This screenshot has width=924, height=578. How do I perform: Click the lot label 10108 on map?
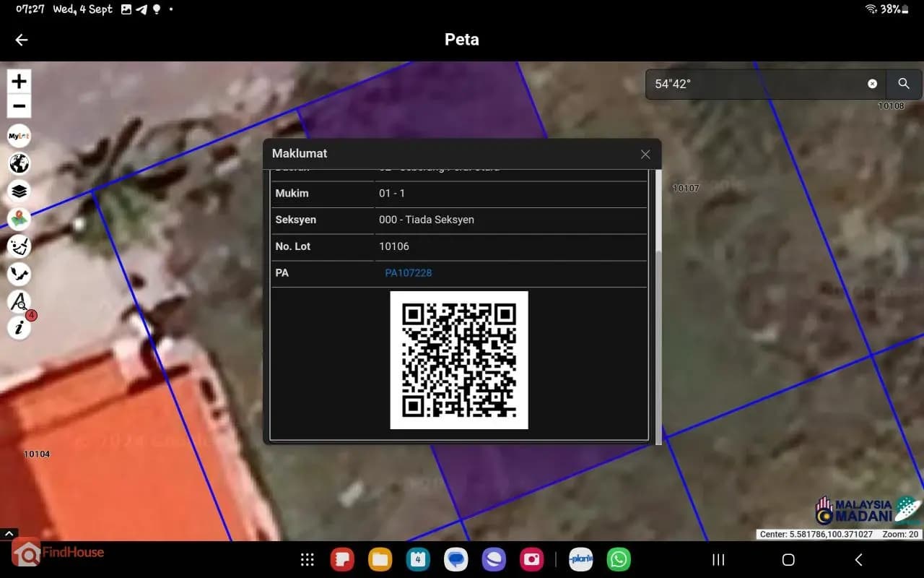coord(891,106)
